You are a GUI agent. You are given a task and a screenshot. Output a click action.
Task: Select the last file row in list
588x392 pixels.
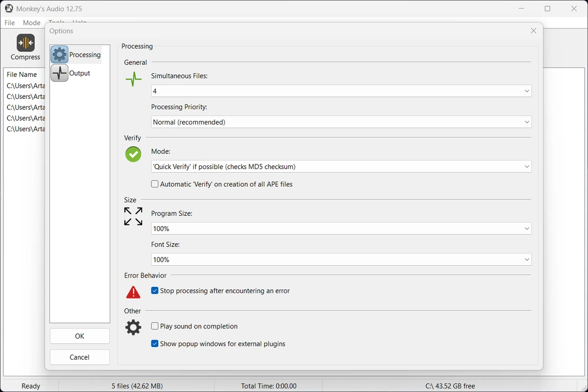pyautogui.click(x=25, y=129)
